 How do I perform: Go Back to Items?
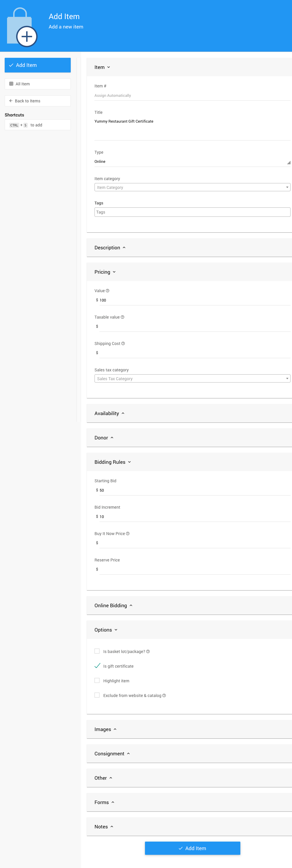38,101
